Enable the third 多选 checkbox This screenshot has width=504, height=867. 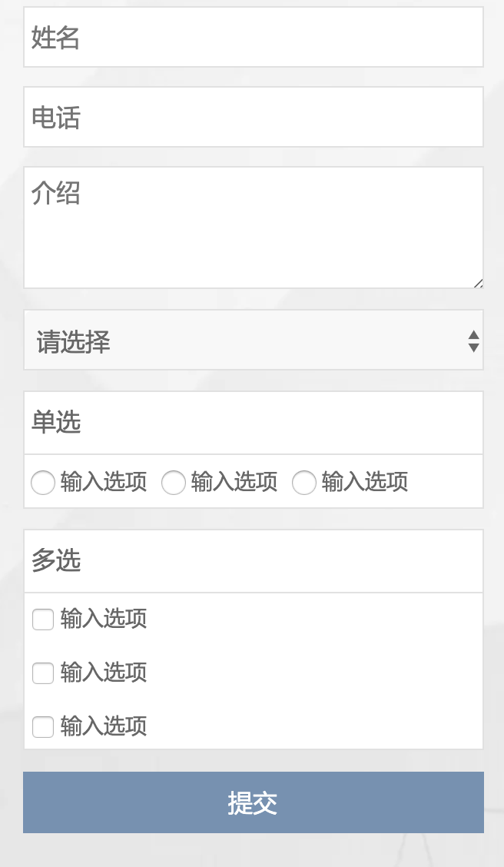point(43,727)
